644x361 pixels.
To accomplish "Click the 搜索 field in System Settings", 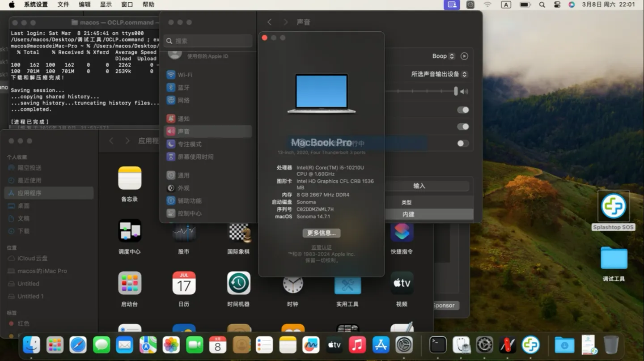I will tap(208, 41).
